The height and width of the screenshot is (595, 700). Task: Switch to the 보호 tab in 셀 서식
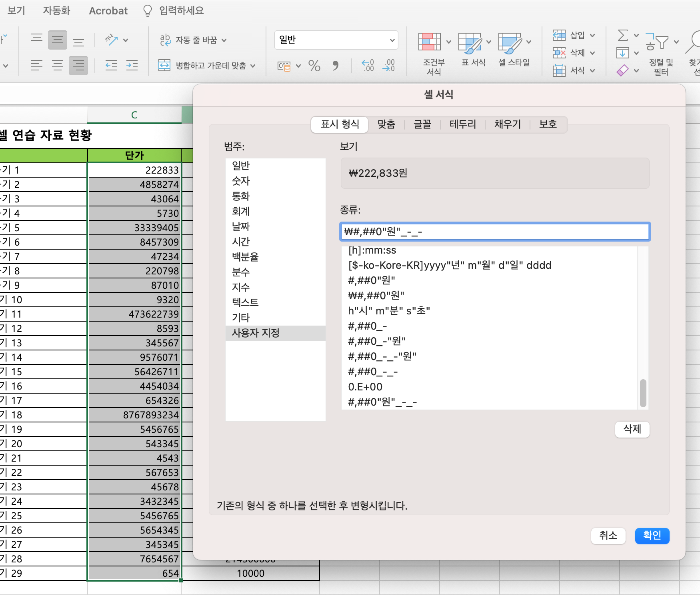pyautogui.click(x=548, y=124)
